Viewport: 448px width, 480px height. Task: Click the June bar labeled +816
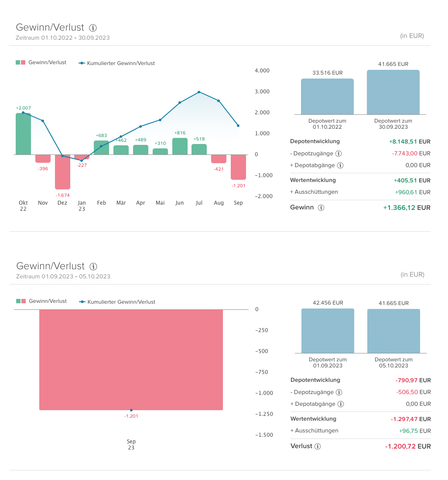click(x=180, y=146)
